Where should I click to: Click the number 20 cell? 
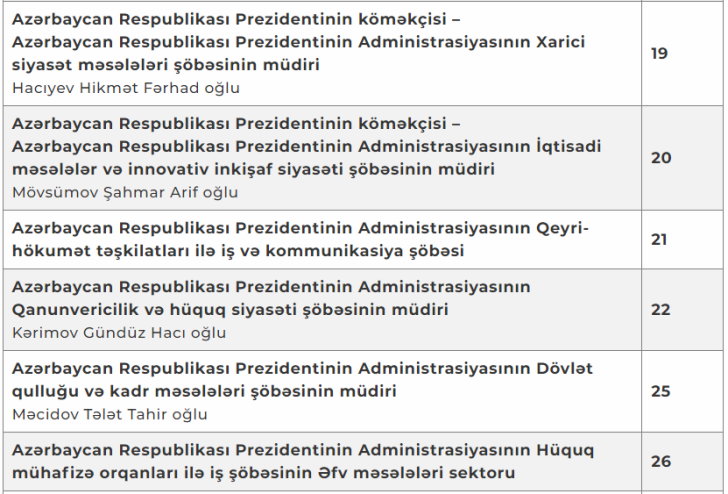pyautogui.click(x=660, y=157)
